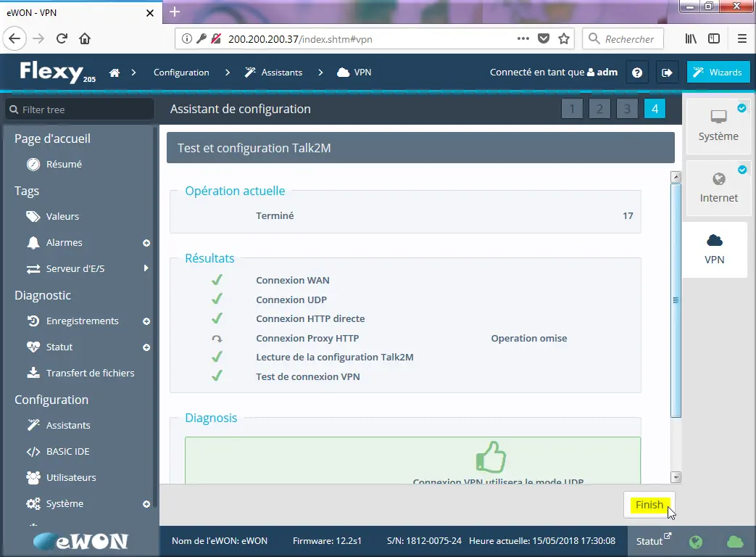The width and height of the screenshot is (756, 557).
Task: Open Statut in the sidebar
Action: (59, 347)
